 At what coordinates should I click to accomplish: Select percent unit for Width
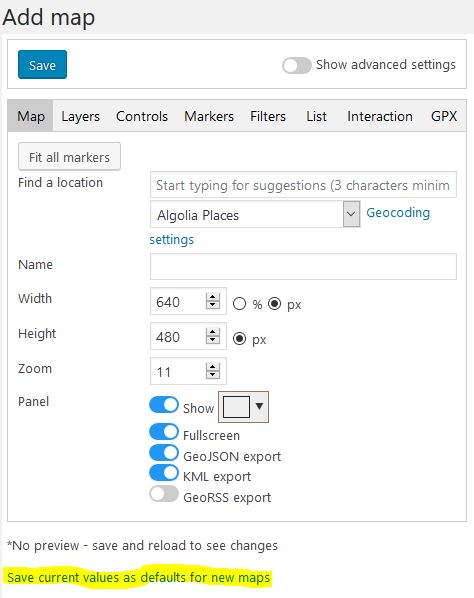[239, 304]
